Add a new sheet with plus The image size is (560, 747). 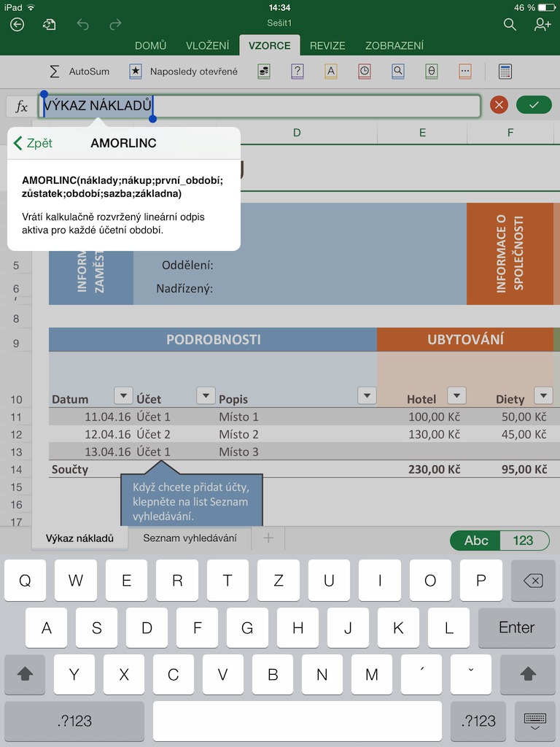coord(268,538)
